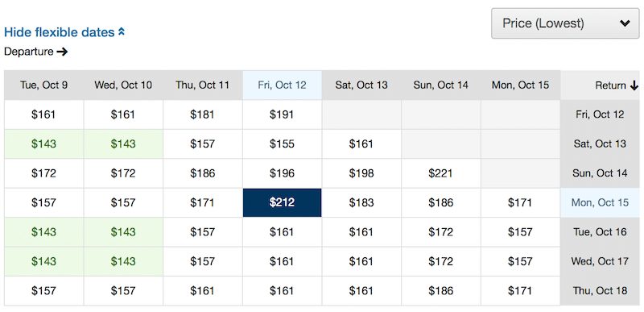This screenshot has height=312, width=644.
Task: Click the double chevron up icon
Action: point(122,31)
